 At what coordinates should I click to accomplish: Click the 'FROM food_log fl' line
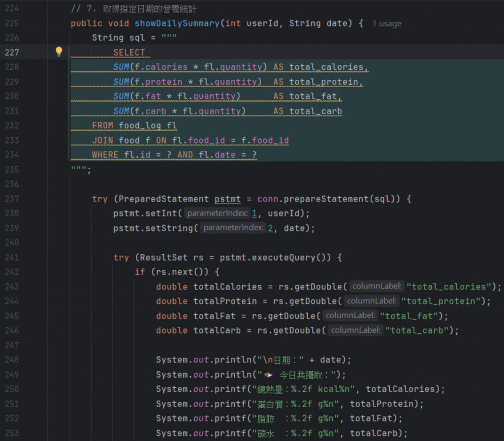(x=135, y=125)
